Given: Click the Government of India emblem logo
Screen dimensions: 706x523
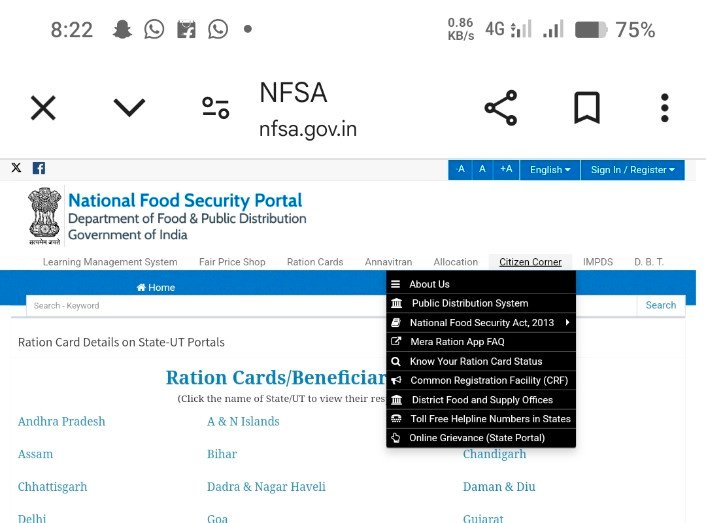Looking at the screenshot, I should [x=45, y=216].
